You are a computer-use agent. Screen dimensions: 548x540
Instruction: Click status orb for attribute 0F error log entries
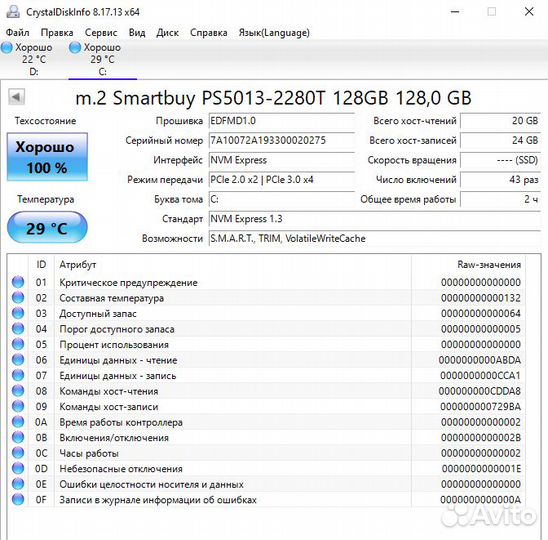pyautogui.click(x=18, y=499)
